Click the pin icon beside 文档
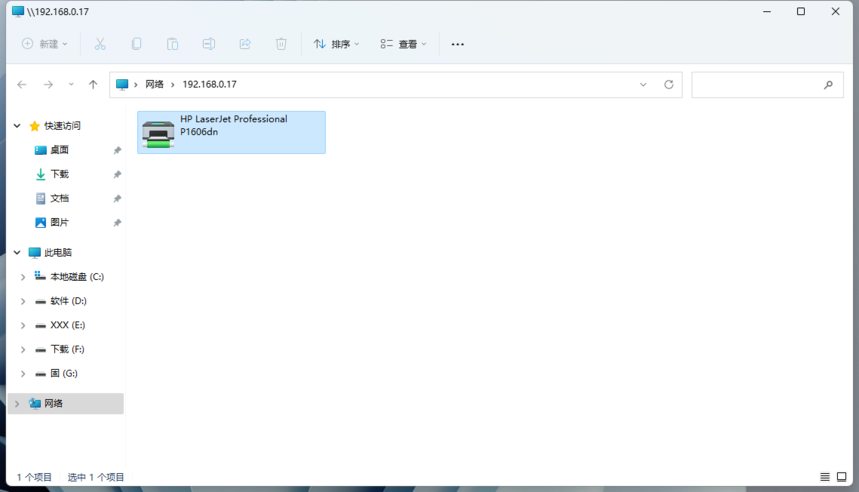 point(117,198)
